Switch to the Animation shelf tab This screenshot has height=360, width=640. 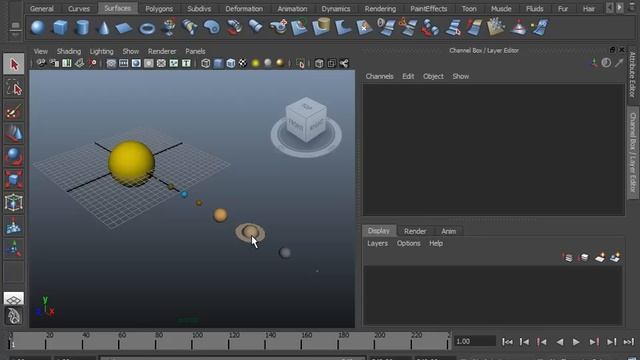pyautogui.click(x=292, y=9)
